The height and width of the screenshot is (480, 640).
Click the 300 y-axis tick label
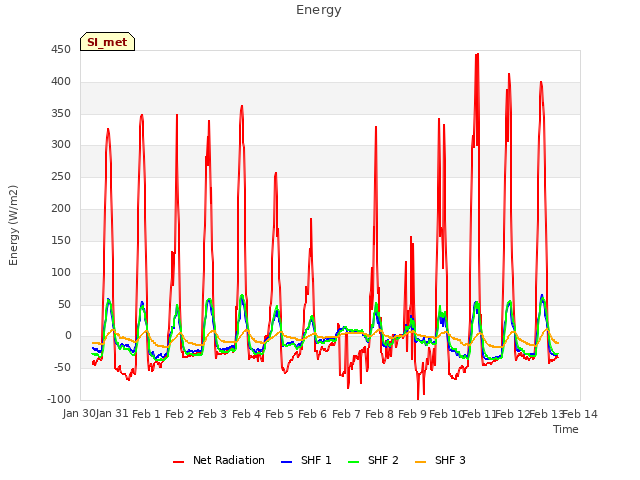point(61,145)
